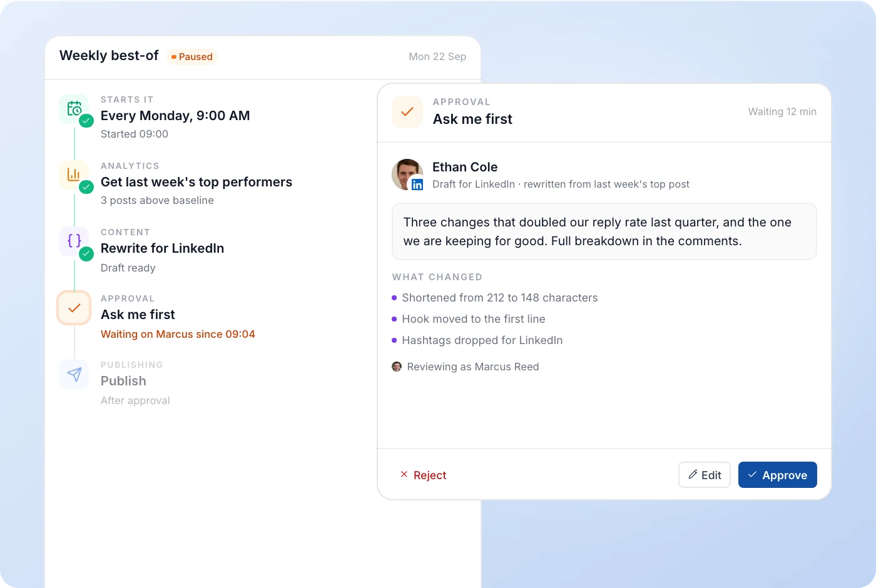Open the Get last week's top performers step
The width and height of the screenshot is (876, 588).
pos(196,182)
